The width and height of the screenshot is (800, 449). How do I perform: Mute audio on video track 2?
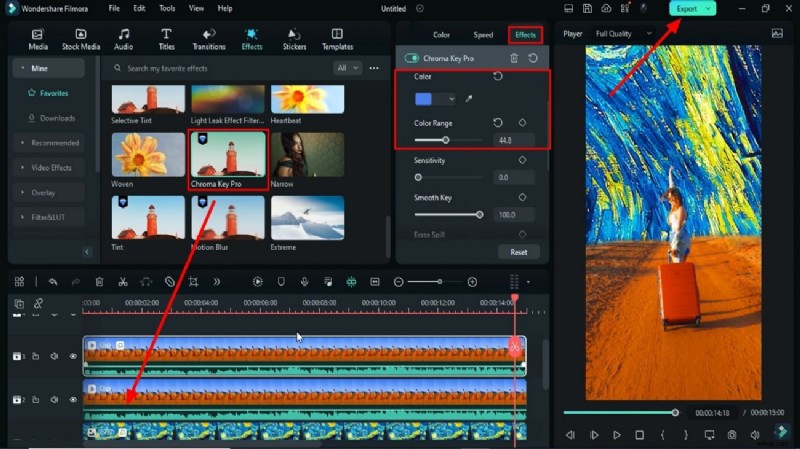click(x=54, y=400)
